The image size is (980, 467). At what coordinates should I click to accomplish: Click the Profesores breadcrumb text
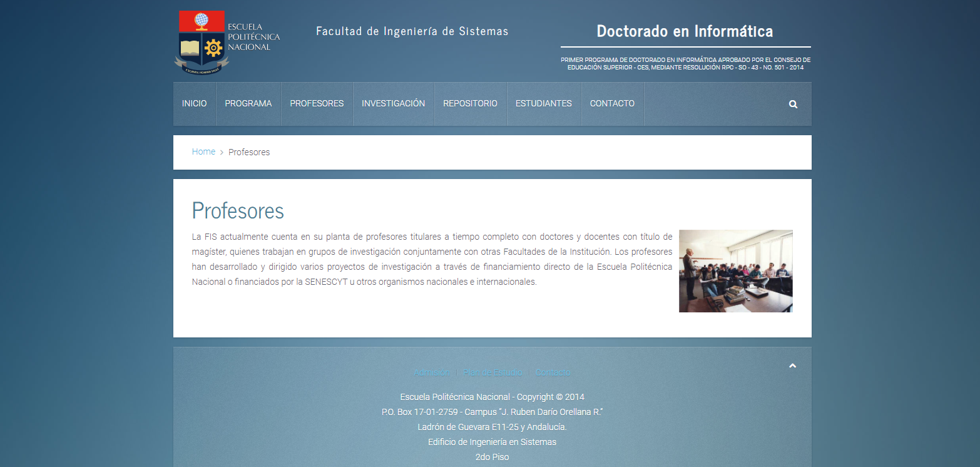tap(249, 152)
